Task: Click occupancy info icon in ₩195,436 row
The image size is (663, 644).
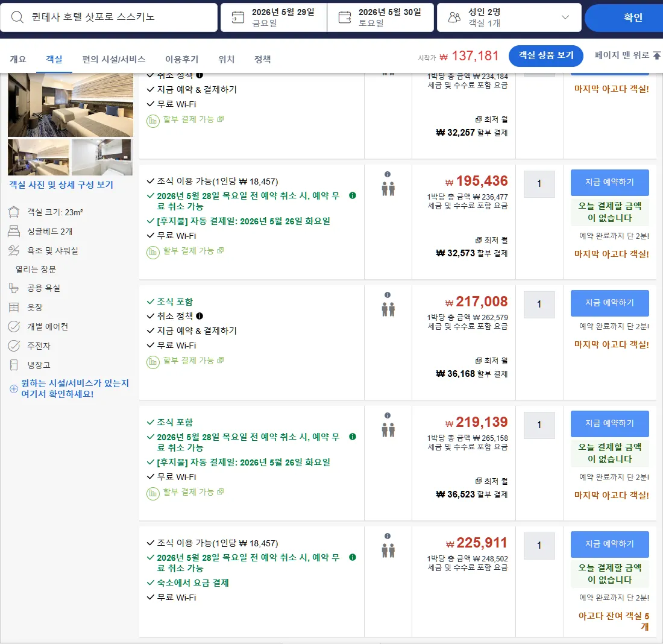Action: coord(388,174)
